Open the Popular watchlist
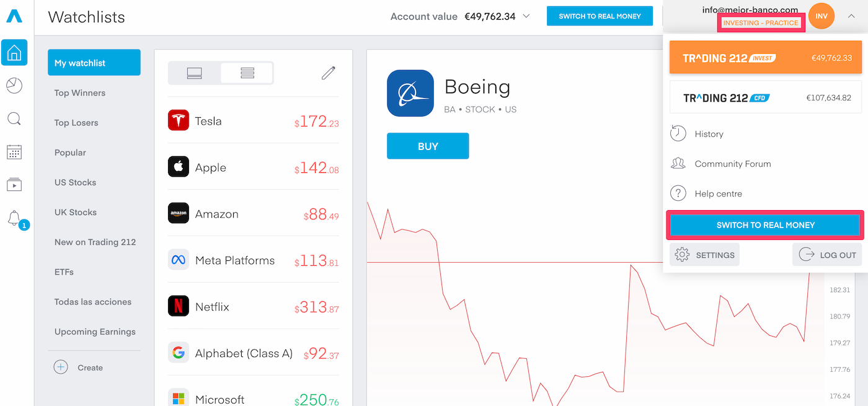This screenshot has height=406, width=868. (x=70, y=152)
